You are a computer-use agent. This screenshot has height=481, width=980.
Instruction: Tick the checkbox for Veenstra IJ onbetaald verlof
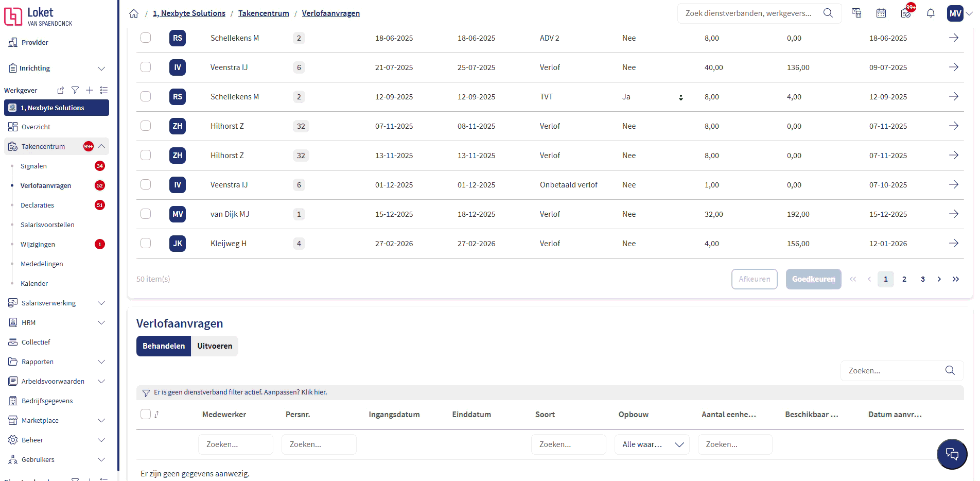(x=146, y=184)
